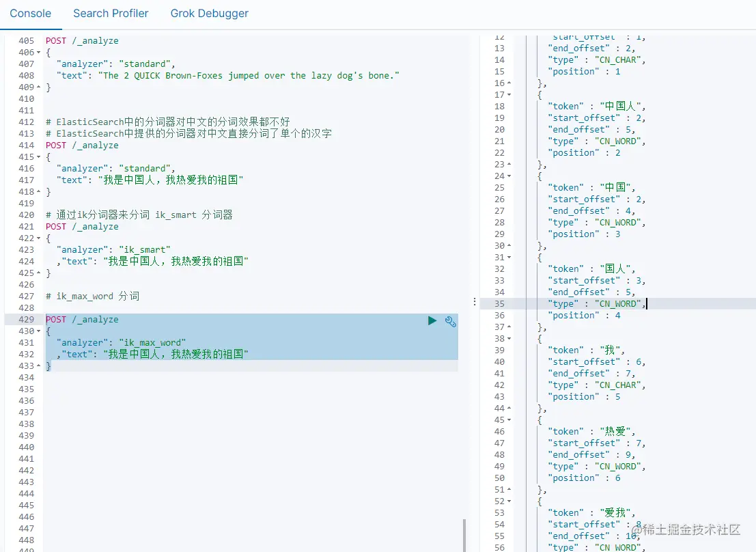Click "position" : 2 on response line 22
The height and width of the screenshot is (552, 756).
click(x=584, y=152)
